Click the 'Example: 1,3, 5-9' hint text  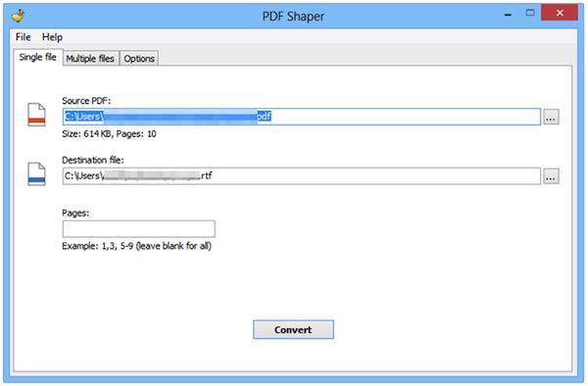coord(136,246)
